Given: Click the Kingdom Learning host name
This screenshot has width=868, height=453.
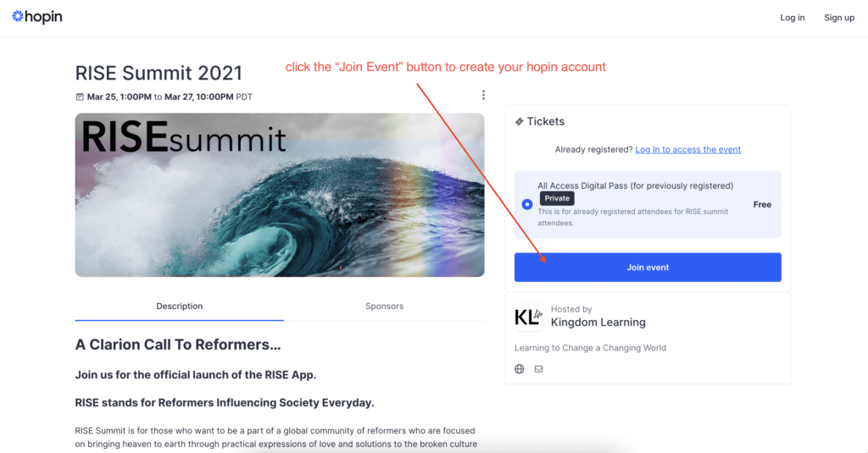Looking at the screenshot, I should (598, 323).
